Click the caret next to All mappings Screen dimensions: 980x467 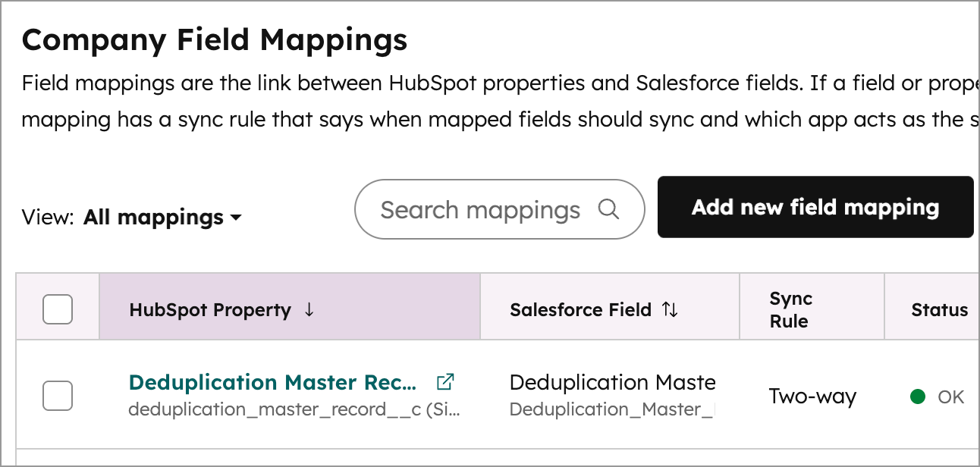coord(235,218)
